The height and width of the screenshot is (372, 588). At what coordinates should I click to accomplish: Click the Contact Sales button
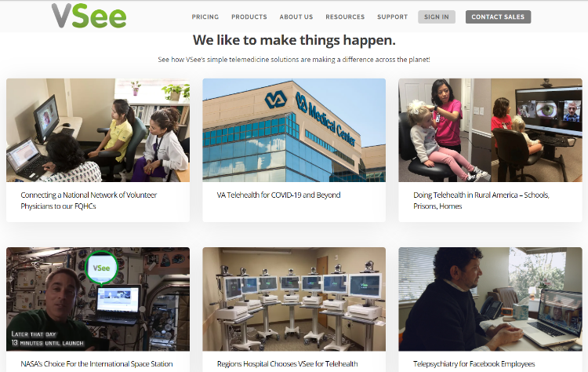pyautogui.click(x=498, y=17)
